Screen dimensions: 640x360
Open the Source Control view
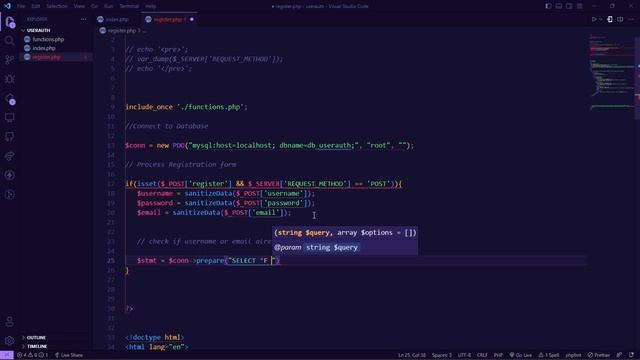point(9,60)
